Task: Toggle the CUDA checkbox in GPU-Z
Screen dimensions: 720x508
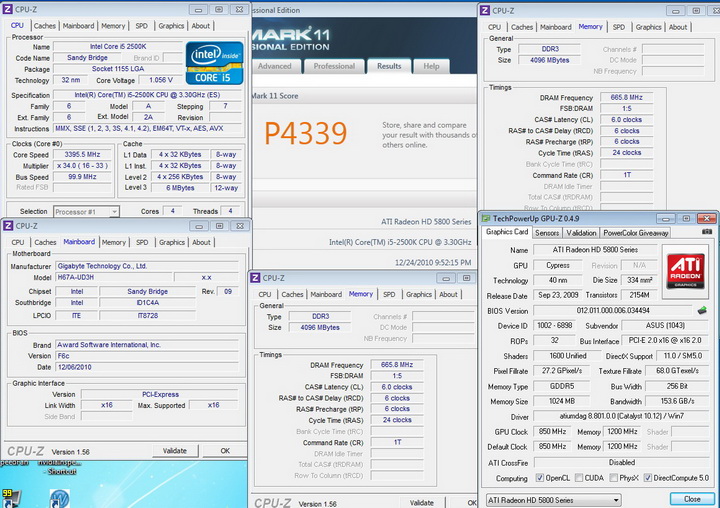Action: (579, 478)
